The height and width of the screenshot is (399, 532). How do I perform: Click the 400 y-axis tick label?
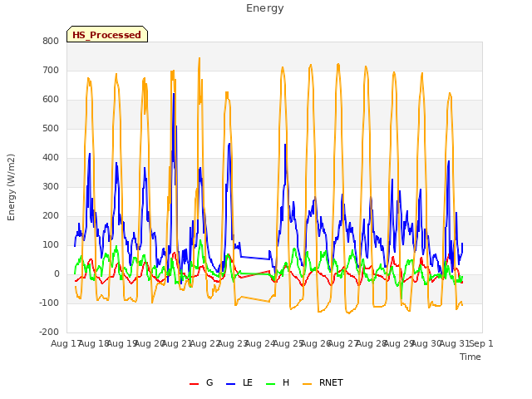tap(51, 158)
